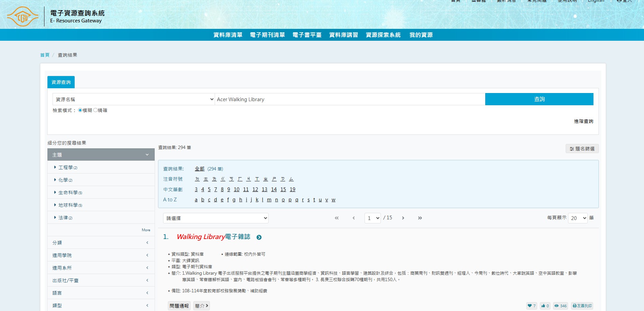Click the thumbs-up like icon
The height and width of the screenshot is (311, 644).
(543, 306)
